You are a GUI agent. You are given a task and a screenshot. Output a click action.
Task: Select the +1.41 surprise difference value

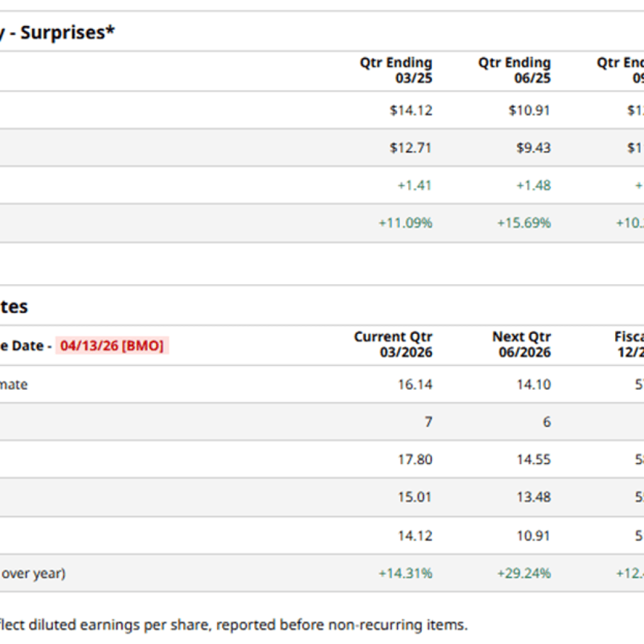point(414,186)
